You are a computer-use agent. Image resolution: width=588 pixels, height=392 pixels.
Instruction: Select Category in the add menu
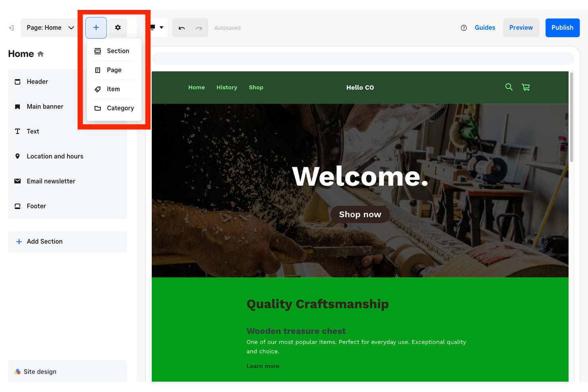point(120,108)
